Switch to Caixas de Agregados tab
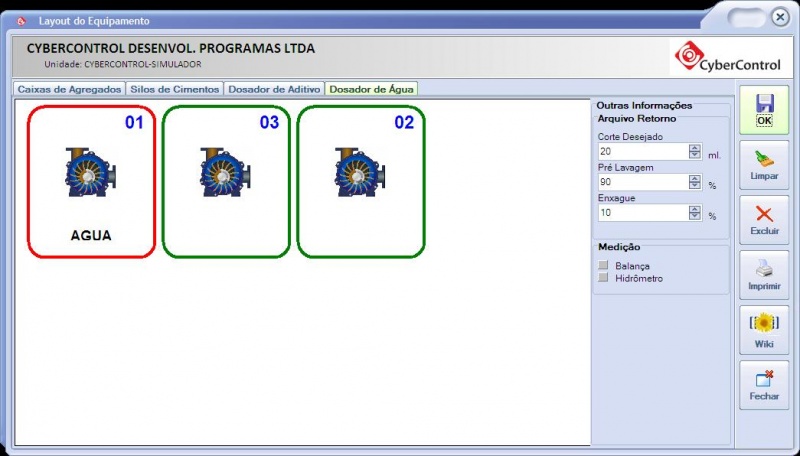 tap(69, 89)
